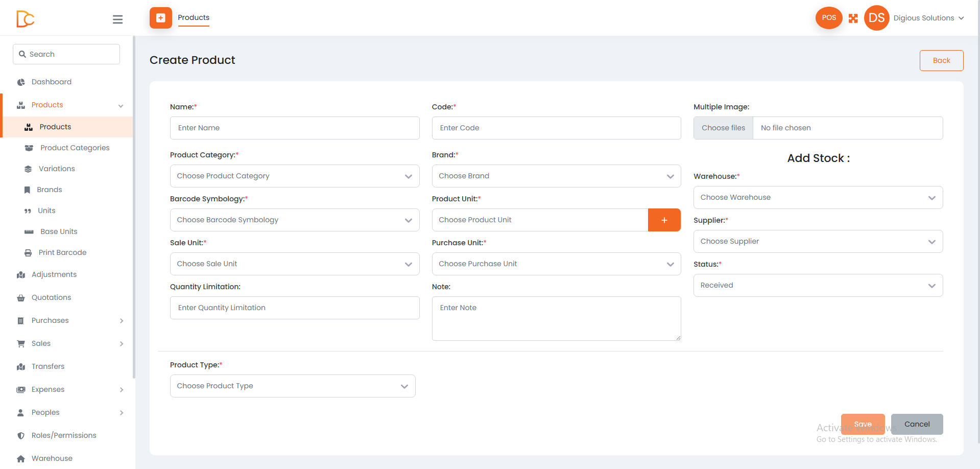Image resolution: width=980 pixels, height=469 pixels.
Task: Focus the sidebar Search field
Action: (66, 54)
